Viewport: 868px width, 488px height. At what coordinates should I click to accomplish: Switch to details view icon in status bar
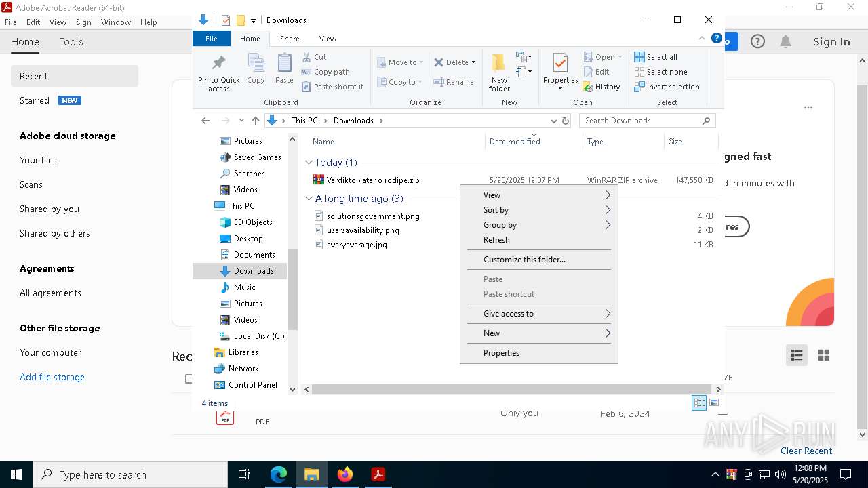coord(699,403)
